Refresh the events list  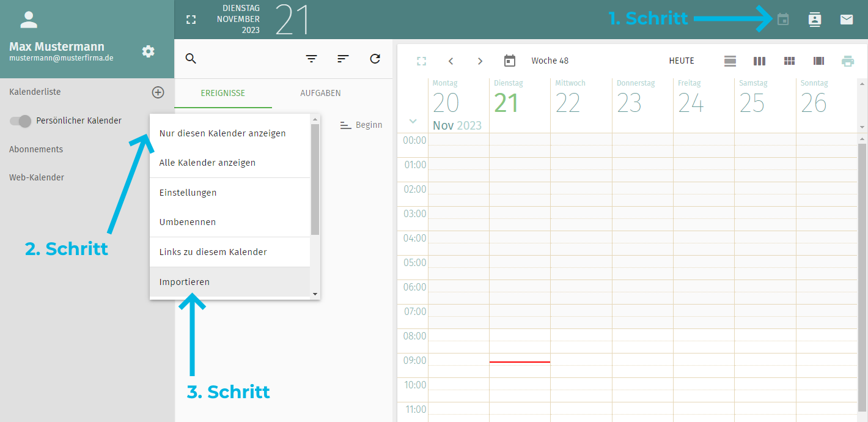click(x=375, y=59)
